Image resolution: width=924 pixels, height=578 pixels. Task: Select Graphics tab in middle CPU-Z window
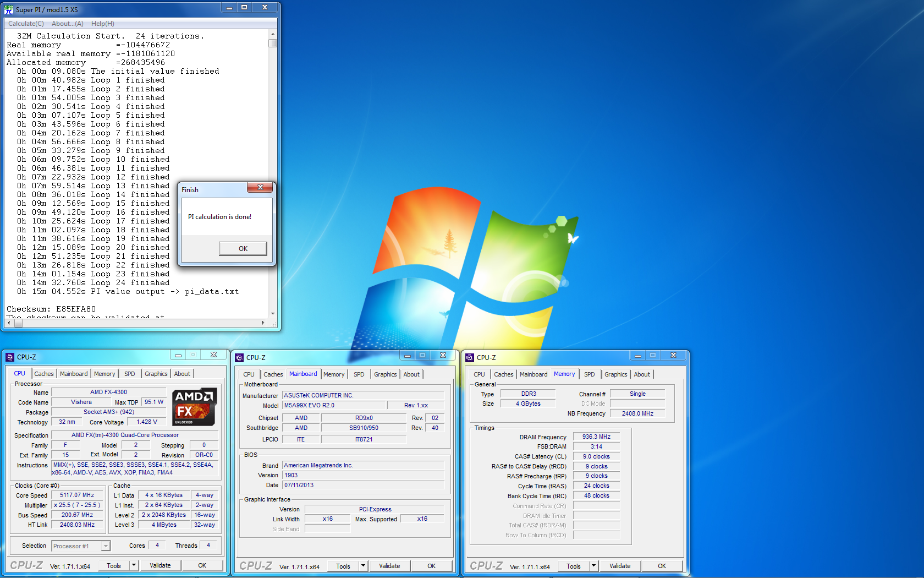(386, 374)
